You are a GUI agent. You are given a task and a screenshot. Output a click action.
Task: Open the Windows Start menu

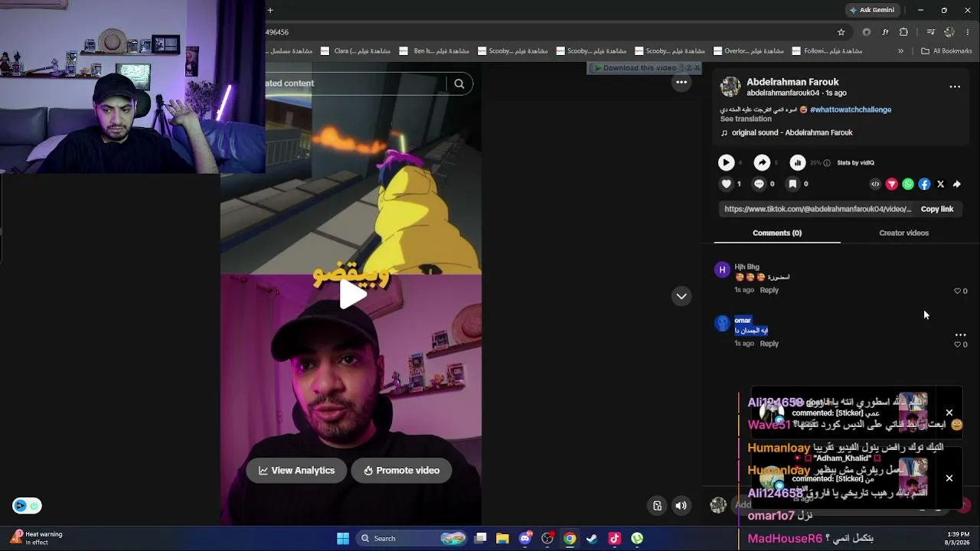pos(343,538)
